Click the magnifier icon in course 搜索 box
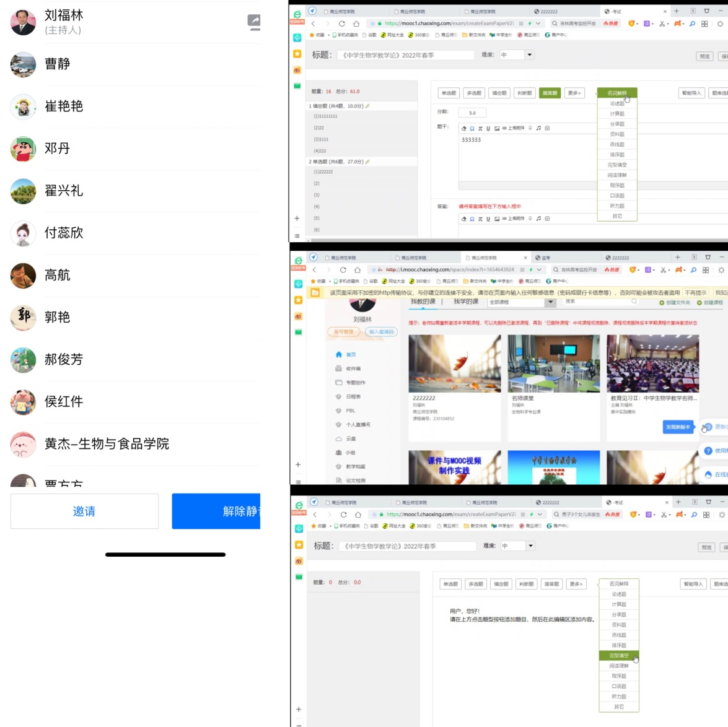728x727 pixels. [x=634, y=302]
